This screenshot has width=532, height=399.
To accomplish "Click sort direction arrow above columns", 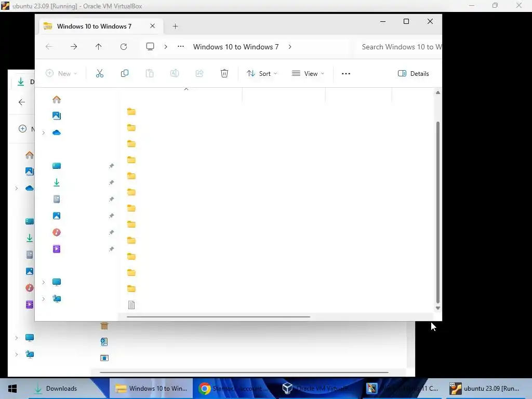I will 186,89.
